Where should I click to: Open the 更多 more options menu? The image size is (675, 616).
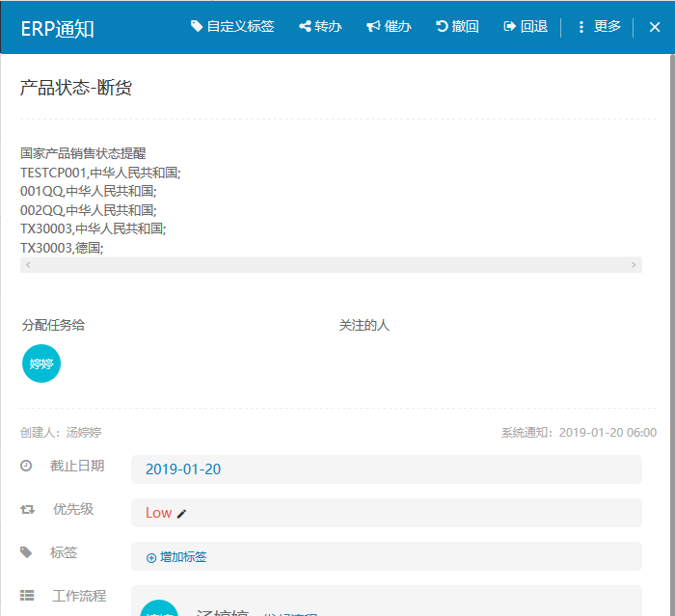(599, 27)
